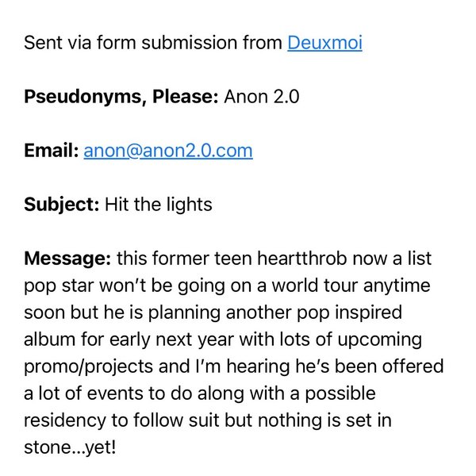This screenshot has height=476, width=476.
Task: Click the "Pseudonyms, Please:" bold label
Action: (x=121, y=97)
